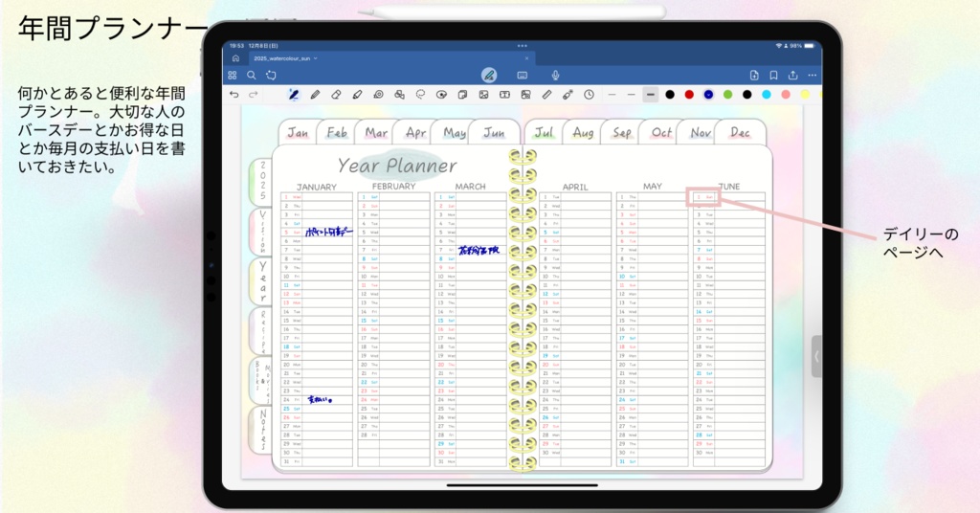The image size is (980, 513).
Task: Jump to the May planner tab
Action: [455, 132]
